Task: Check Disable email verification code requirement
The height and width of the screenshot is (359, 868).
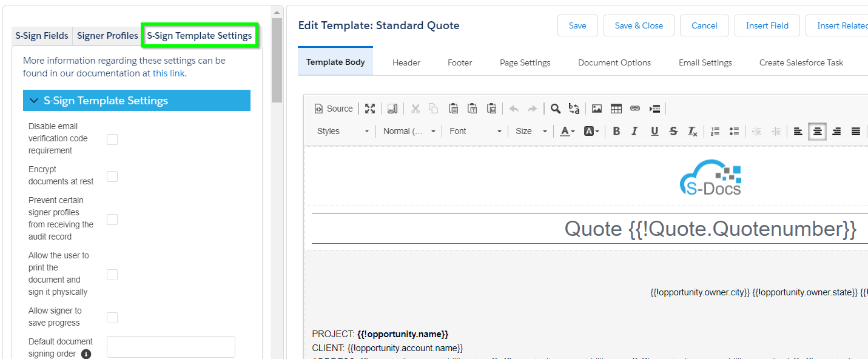Action: (112, 139)
